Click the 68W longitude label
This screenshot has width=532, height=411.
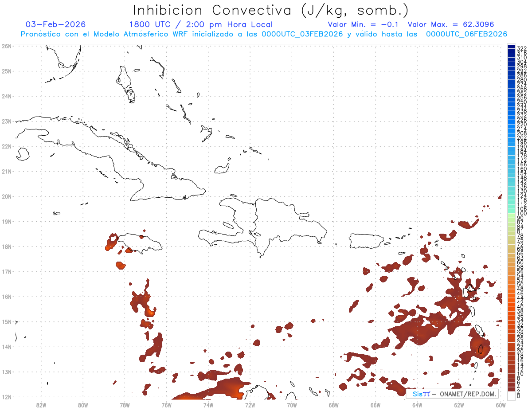[x=333, y=405]
